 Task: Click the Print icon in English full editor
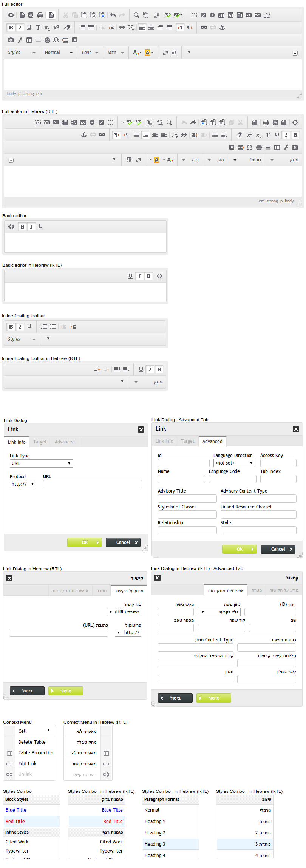[x=40, y=15]
